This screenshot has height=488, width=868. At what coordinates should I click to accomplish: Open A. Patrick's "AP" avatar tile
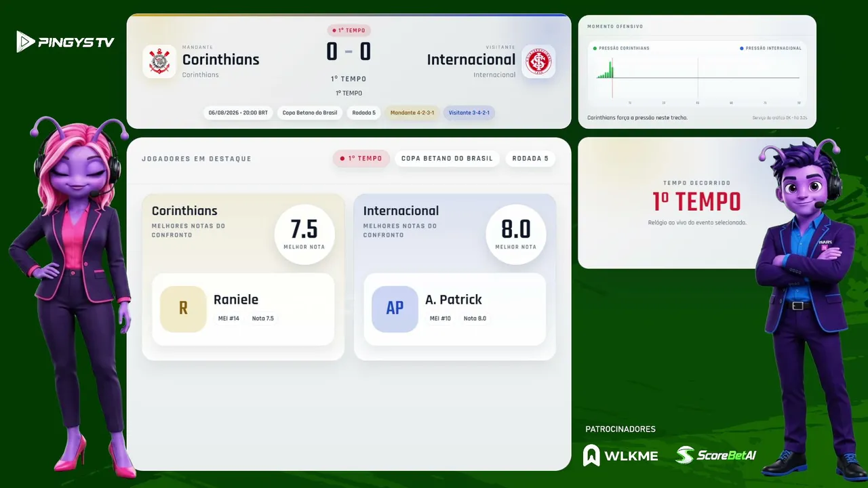coord(395,309)
